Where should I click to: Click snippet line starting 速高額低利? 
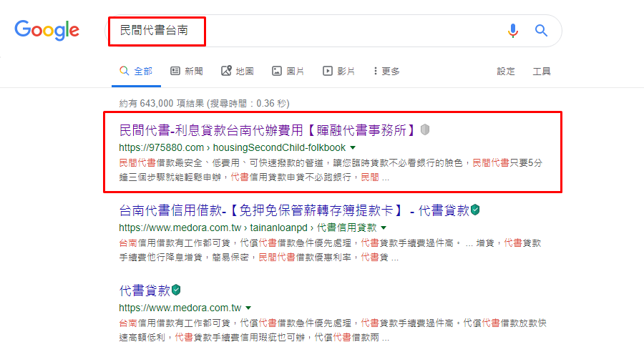pyautogui.click(x=254, y=338)
